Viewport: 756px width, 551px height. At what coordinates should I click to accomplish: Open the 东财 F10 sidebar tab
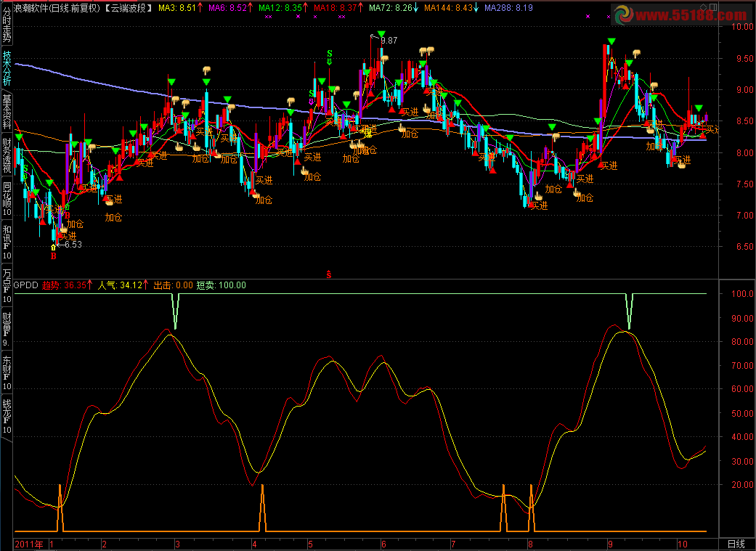coord(7,372)
